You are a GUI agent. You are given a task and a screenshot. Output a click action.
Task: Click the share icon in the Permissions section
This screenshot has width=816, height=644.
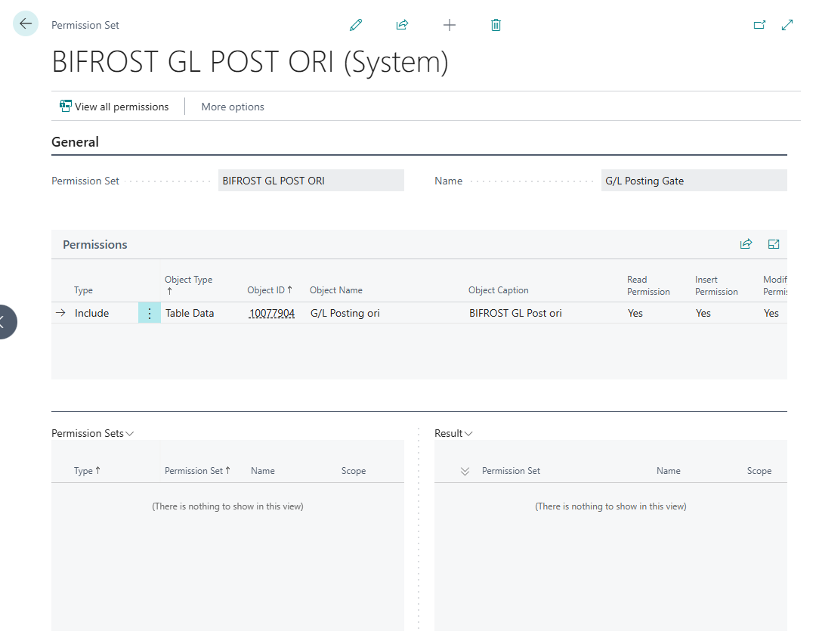tap(746, 244)
